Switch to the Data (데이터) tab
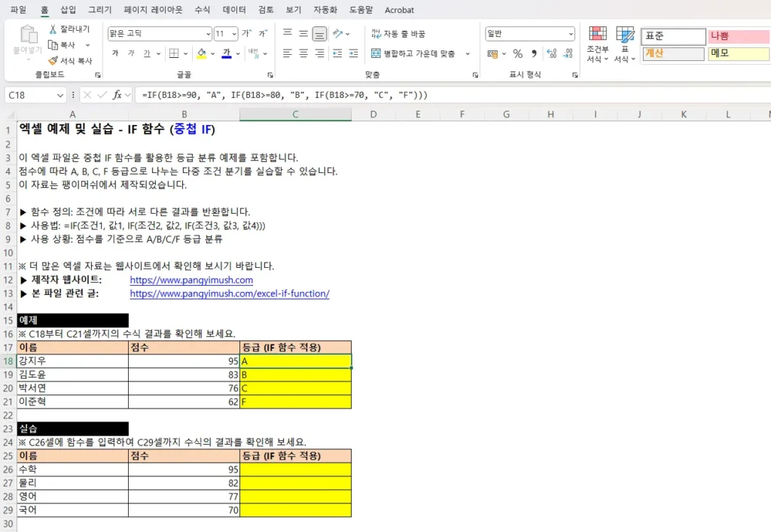This screenshot has height=532, width=771. 234,10
